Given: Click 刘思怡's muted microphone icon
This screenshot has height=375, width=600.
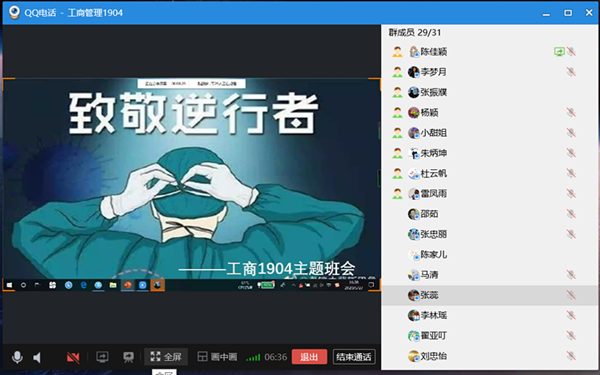Looking at the screenshot, I should (571, 356).
